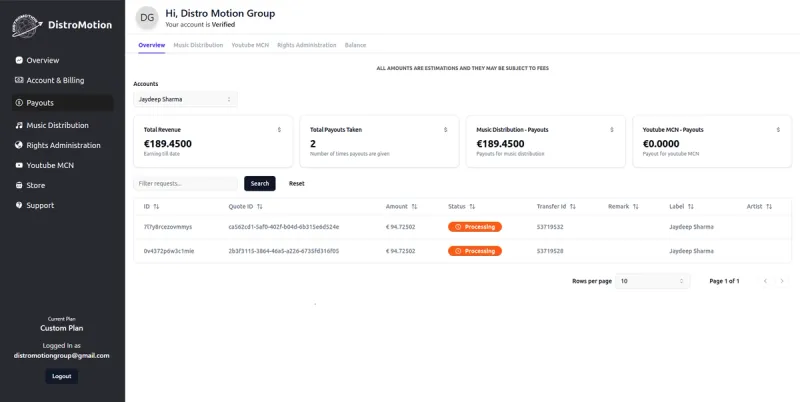The height and width of the screenshot is (402, 800).
Task: Sort table by Amount arrows
Action: [x=414, y=207]
